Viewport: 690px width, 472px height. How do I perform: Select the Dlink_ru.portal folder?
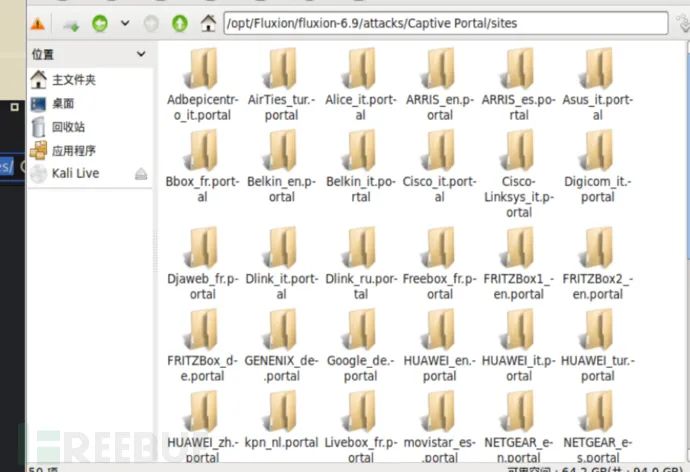(361, 264)
